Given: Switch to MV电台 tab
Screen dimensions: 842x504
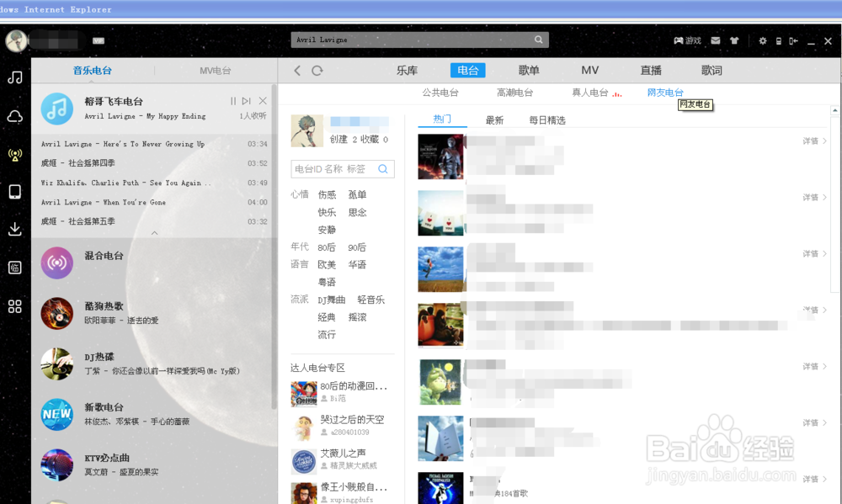Looking at the screenshot, I should tap(216, 71).
